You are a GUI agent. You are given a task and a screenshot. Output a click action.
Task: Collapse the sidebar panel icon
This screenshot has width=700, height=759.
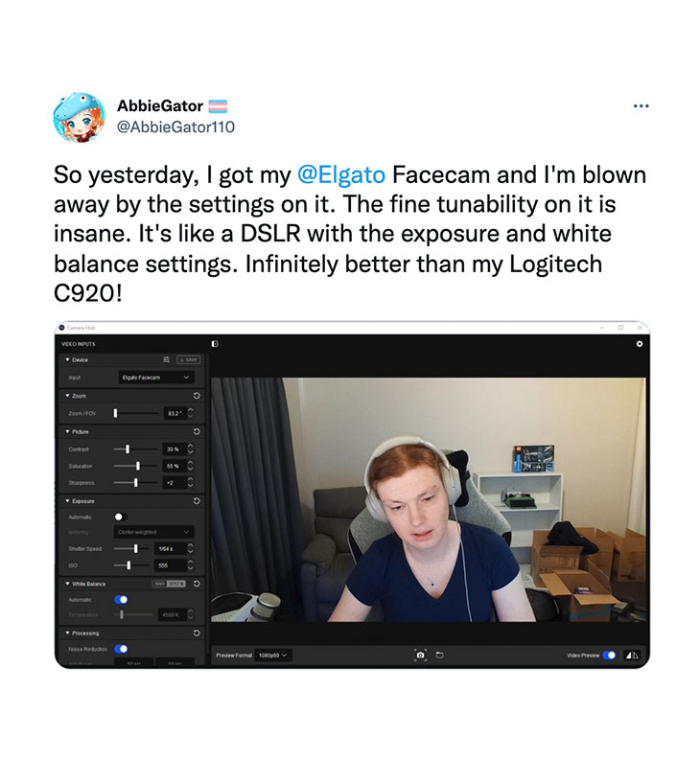point(215,344)
